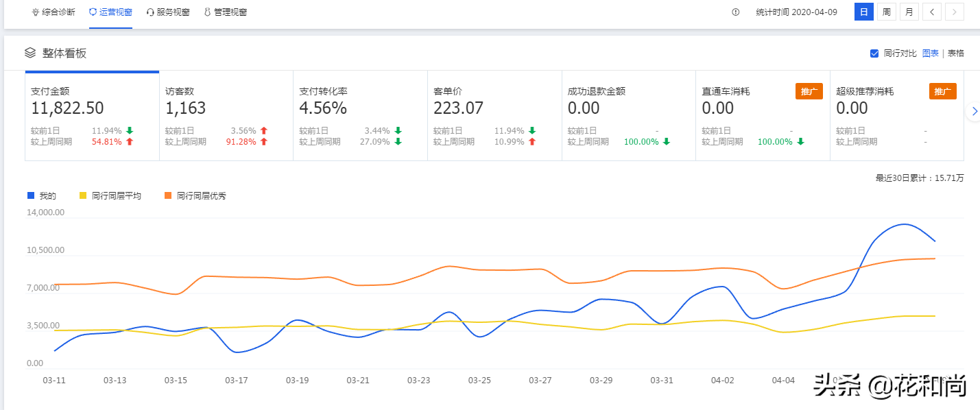
Task: Toggle 同行同层优秀 orange legend series
Action: 168,196
